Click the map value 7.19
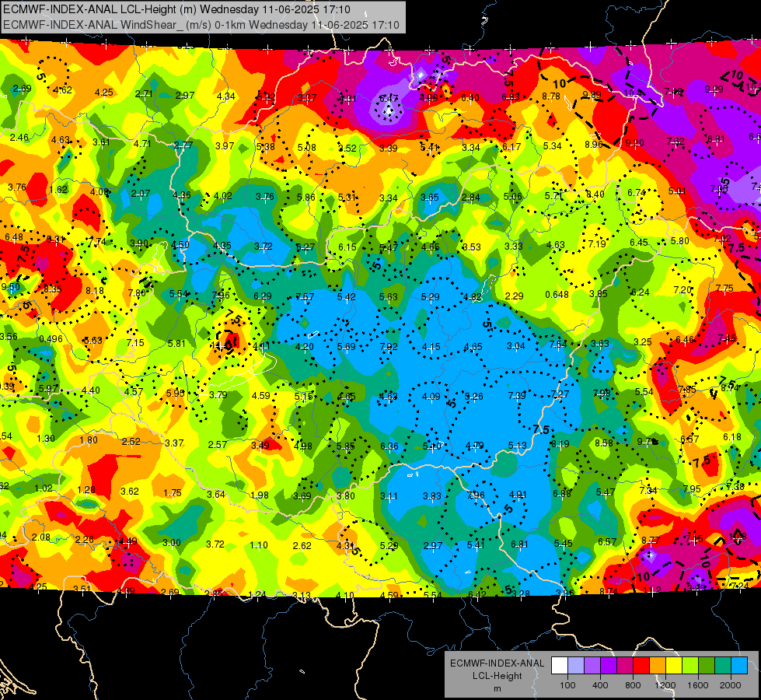This screenshot has height=700, width=761. click(x=597, y=244)
